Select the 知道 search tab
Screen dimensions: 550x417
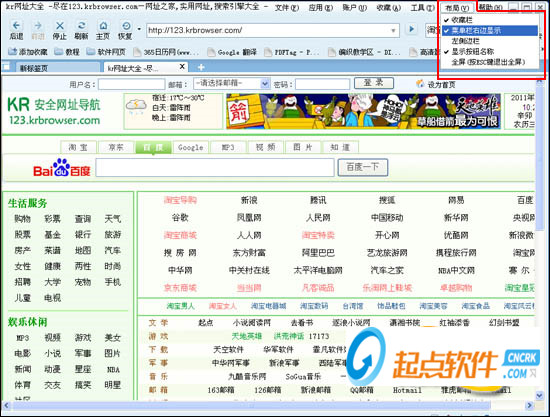coord(340,147)
